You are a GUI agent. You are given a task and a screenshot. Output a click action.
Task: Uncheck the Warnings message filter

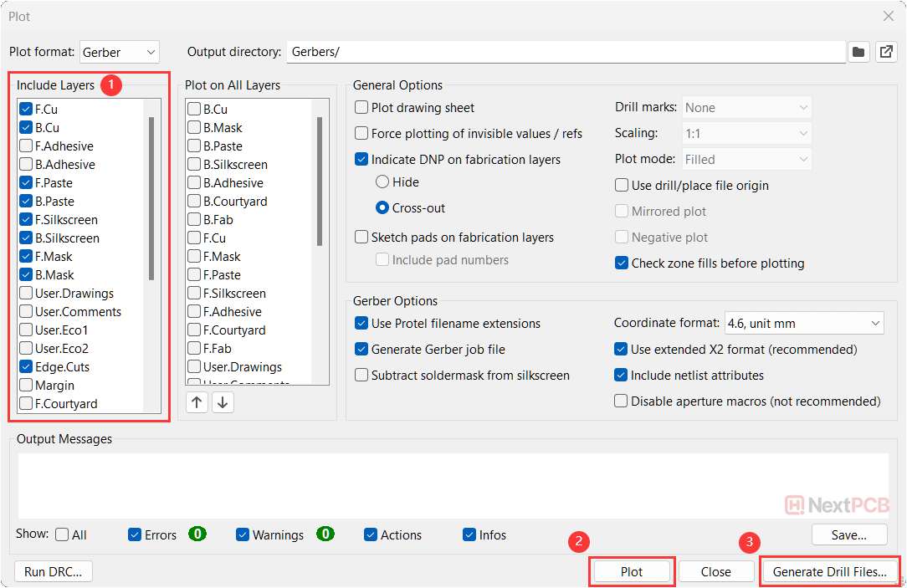pyautogui.click(x=243, y=535)
